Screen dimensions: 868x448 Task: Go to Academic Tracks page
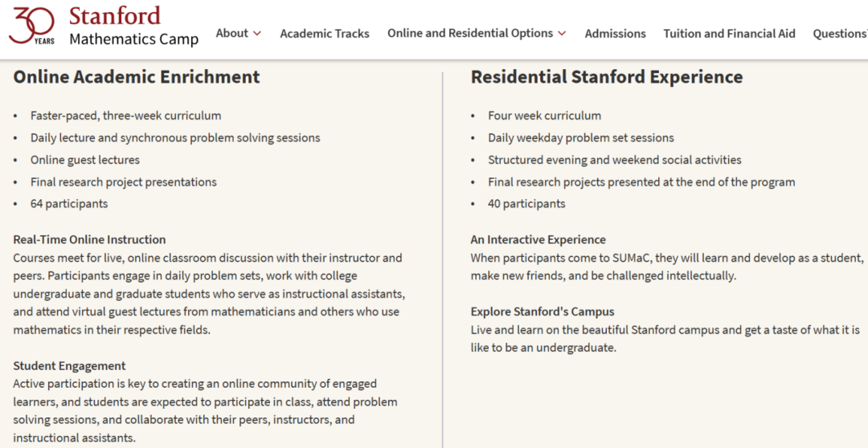(x=325, y=34)
